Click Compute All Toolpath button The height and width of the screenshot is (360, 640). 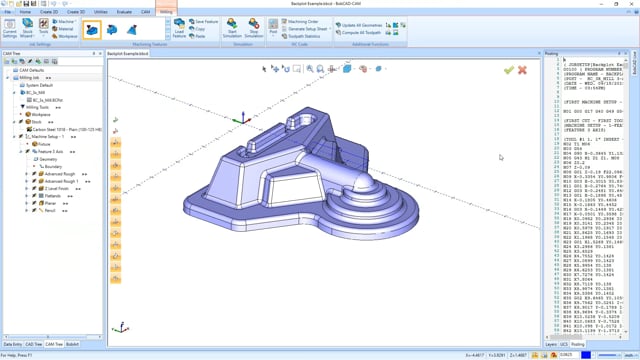[x=358, y=33]
